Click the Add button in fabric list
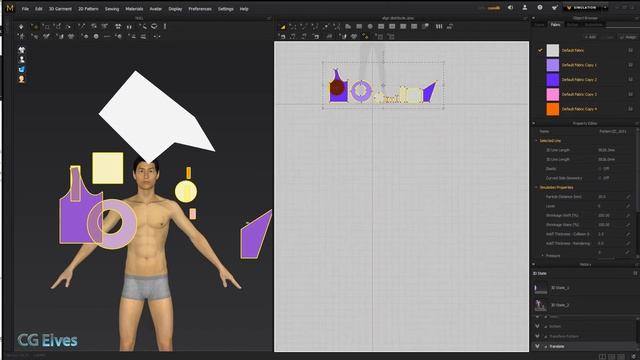The width and height of the screenshot is (640, 360). [x=591, y=37]
